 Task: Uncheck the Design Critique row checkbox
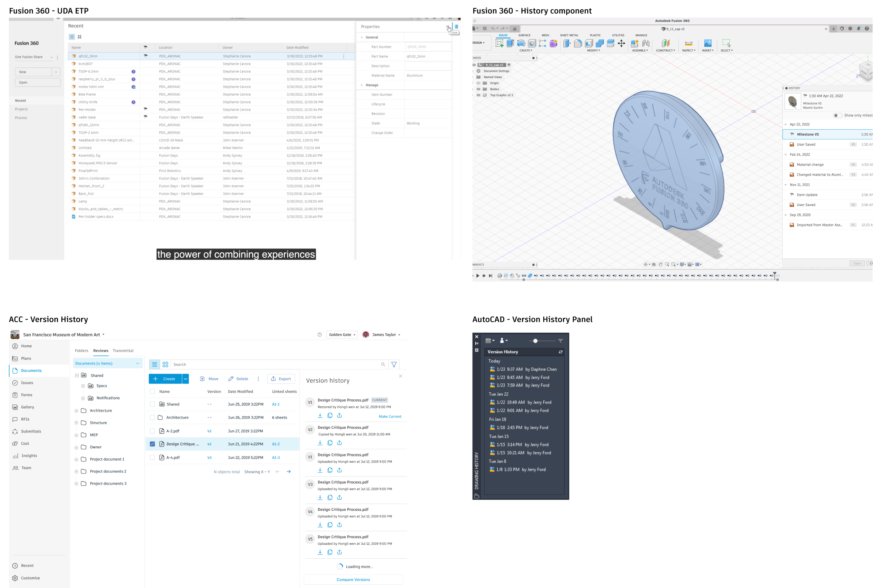pos(152,444)
